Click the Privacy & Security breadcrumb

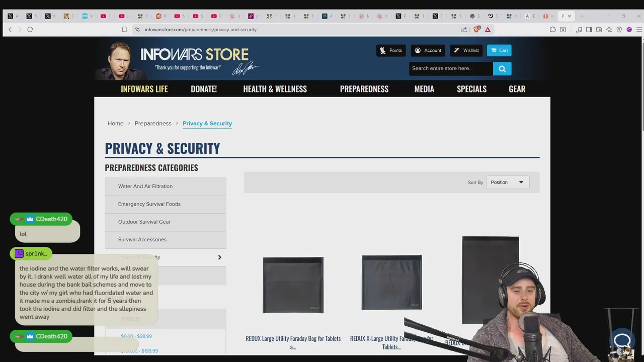coord(207,124)
